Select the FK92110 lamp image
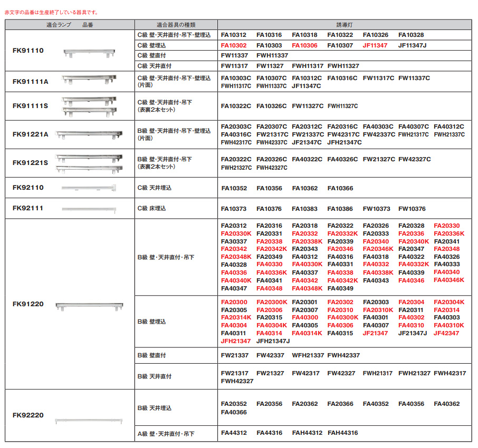 tap(89, 188)
